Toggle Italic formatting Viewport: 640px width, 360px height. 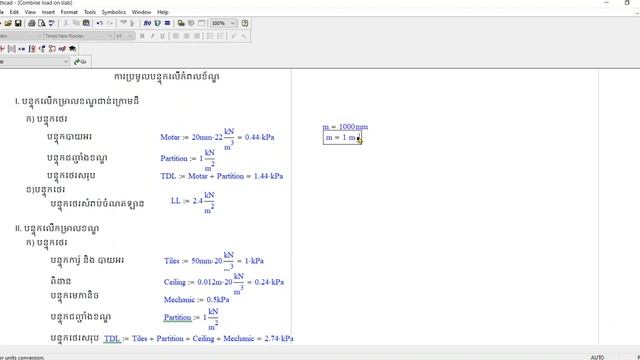(152, 36)
